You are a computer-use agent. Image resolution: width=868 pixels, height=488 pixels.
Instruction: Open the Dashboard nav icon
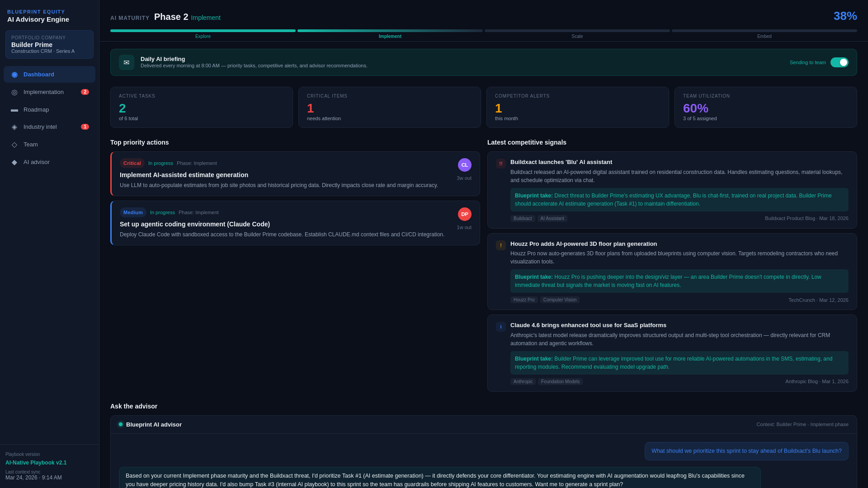14,75
